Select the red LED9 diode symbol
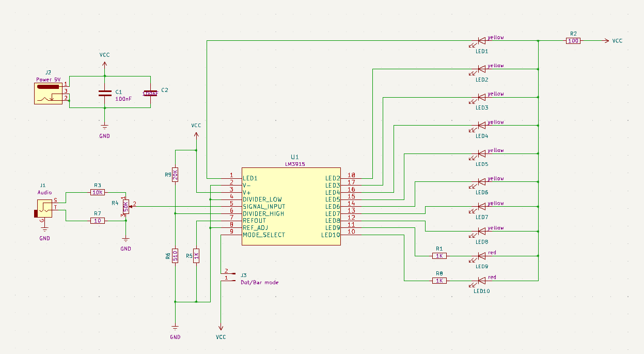Image resolution: width=644 pixels, height=354 pixels. (x=481, y=256)
